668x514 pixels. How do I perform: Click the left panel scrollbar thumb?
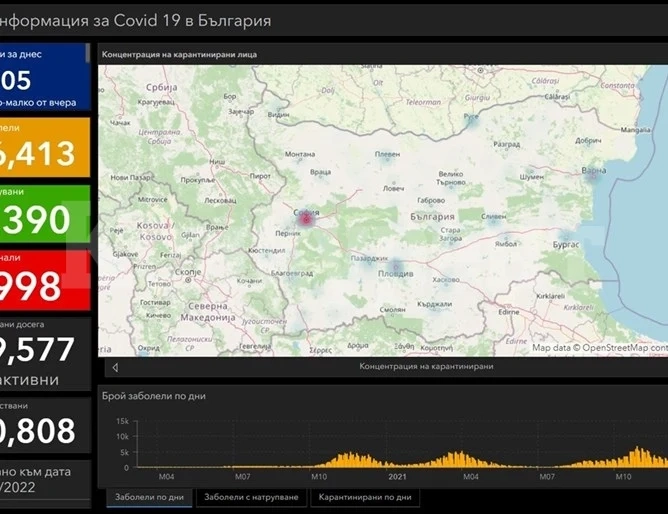(88, 53)
